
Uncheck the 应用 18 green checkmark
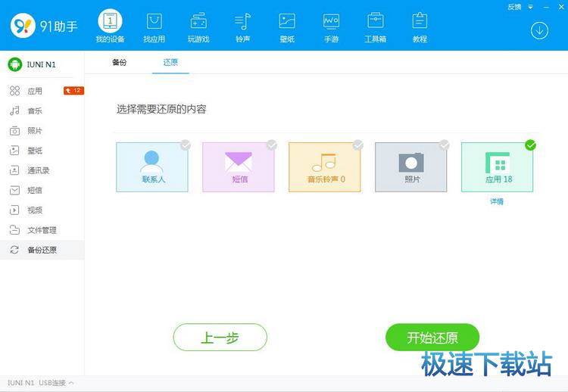[530, 145]
